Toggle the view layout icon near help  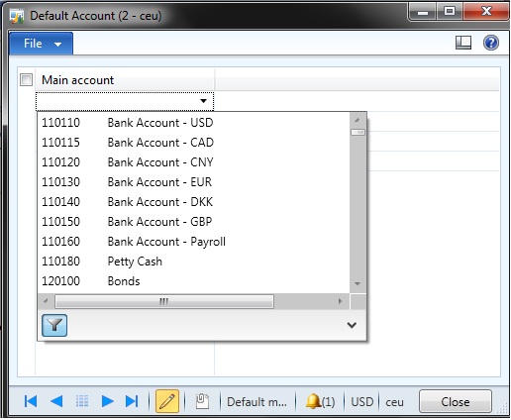463,43
